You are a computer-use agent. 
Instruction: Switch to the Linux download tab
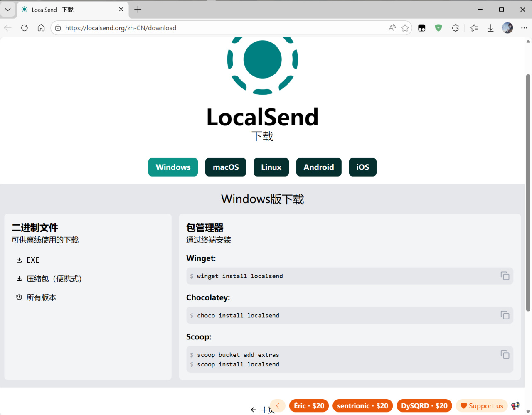(271, 167)
